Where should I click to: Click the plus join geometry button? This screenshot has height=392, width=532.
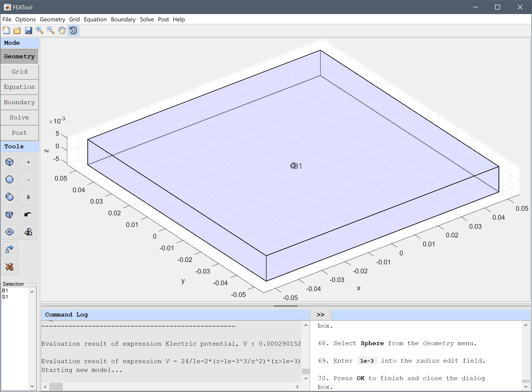28,162
